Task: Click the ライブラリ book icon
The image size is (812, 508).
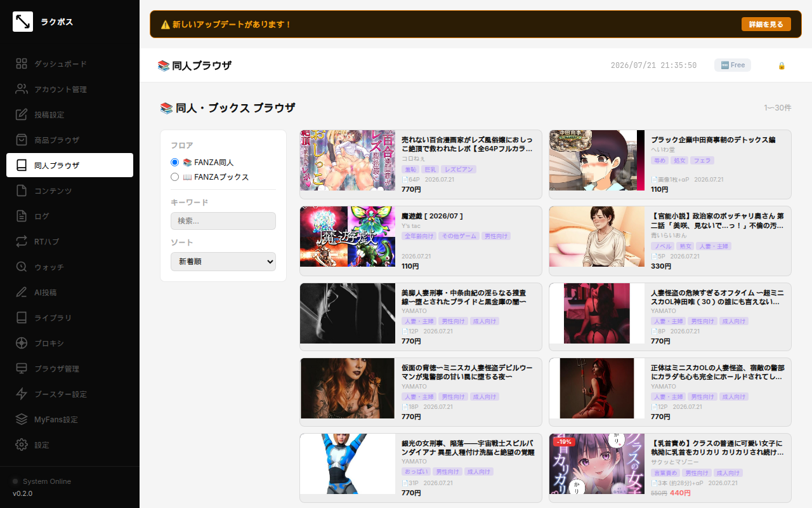Action: pyautogui.click(x=22, y=317)
